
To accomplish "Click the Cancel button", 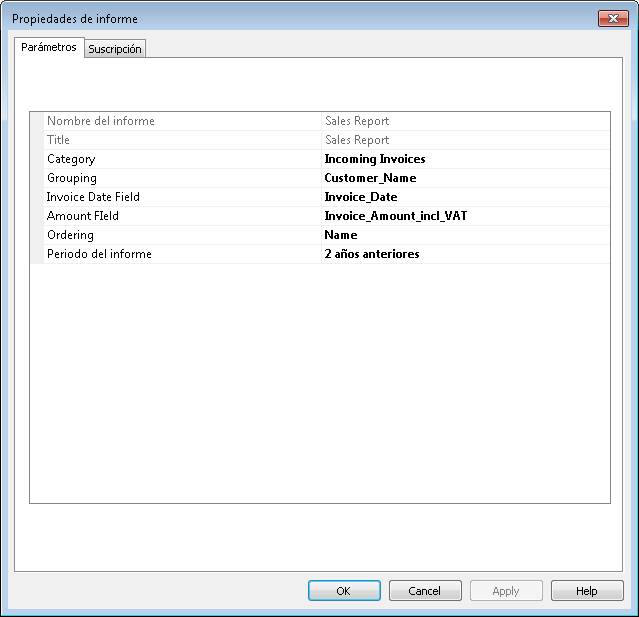I will (425, 591).
